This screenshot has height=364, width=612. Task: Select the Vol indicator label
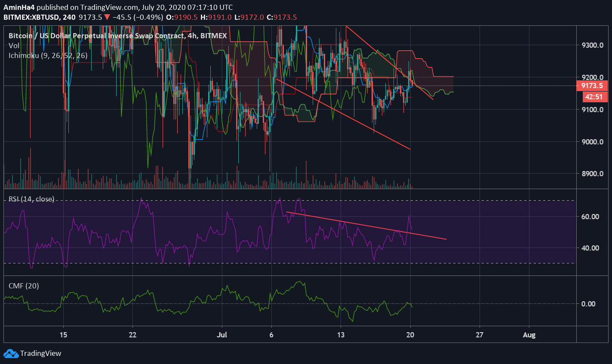pyautogui.click(x=14, y=46)
